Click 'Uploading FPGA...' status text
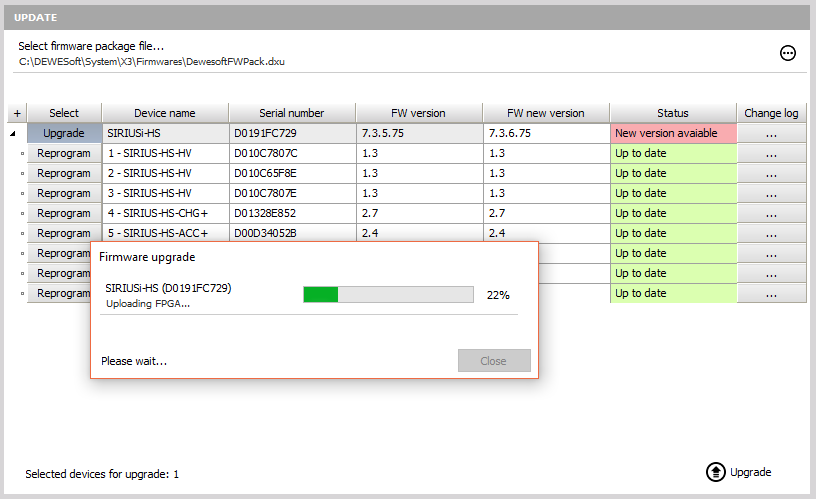Screen dimensions: 816x499 tap(148, 304)
